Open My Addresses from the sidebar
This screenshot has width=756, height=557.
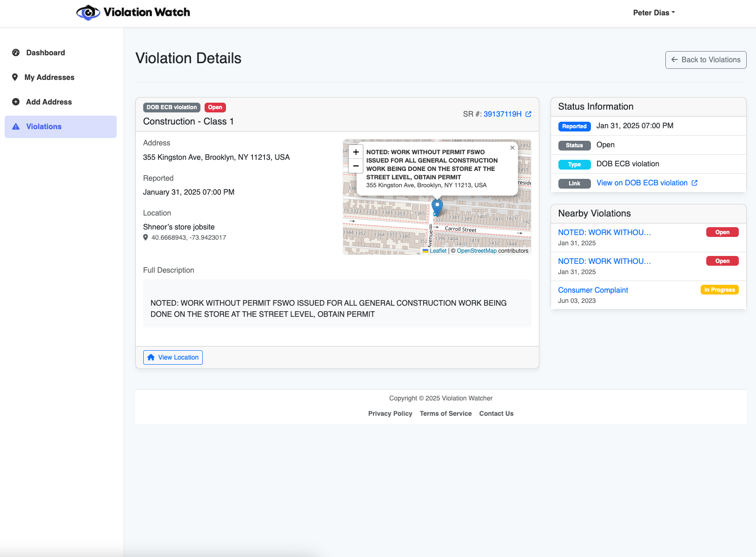(x=49, y=77)
